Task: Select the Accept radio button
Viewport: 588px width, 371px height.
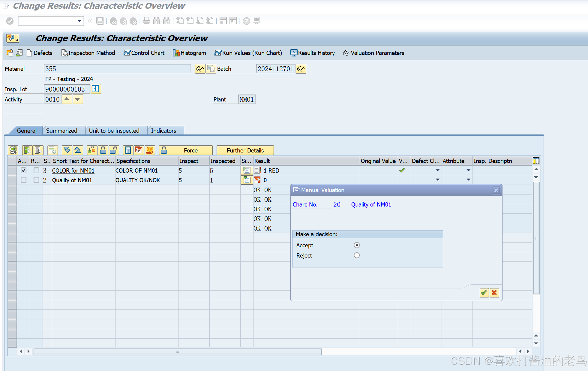Action: click(357, 245)
